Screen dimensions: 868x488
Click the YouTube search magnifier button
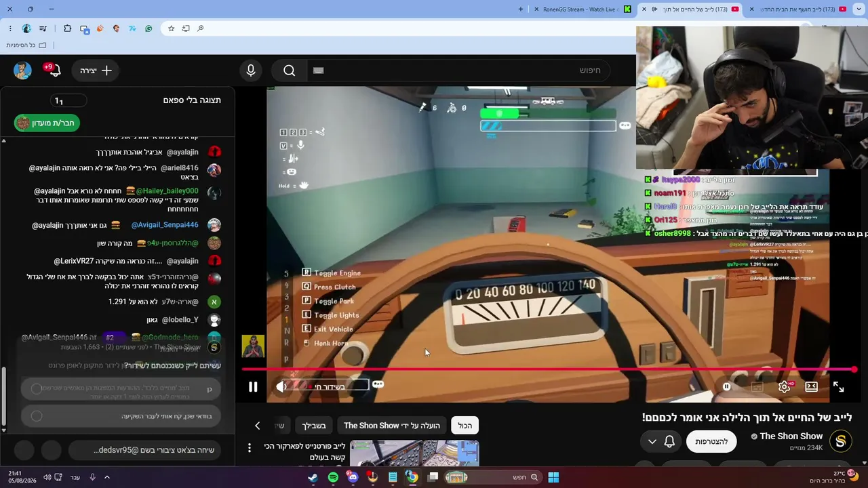(290, 70)
